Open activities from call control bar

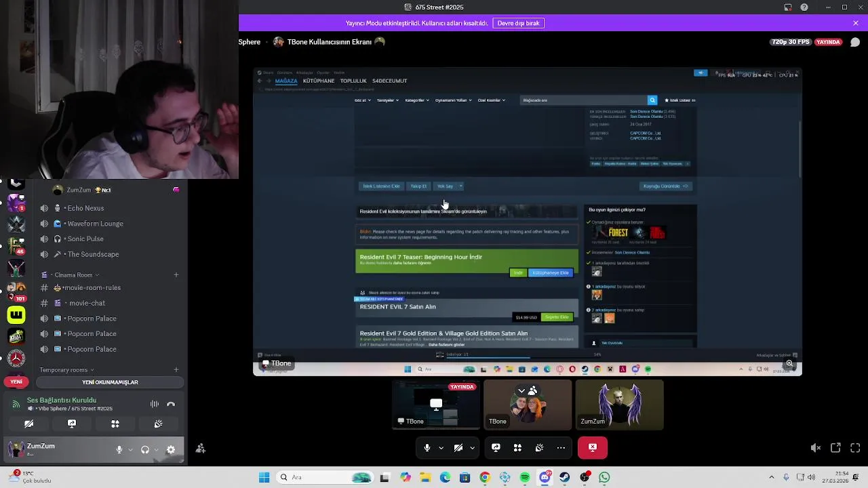[x=517, y=447]
